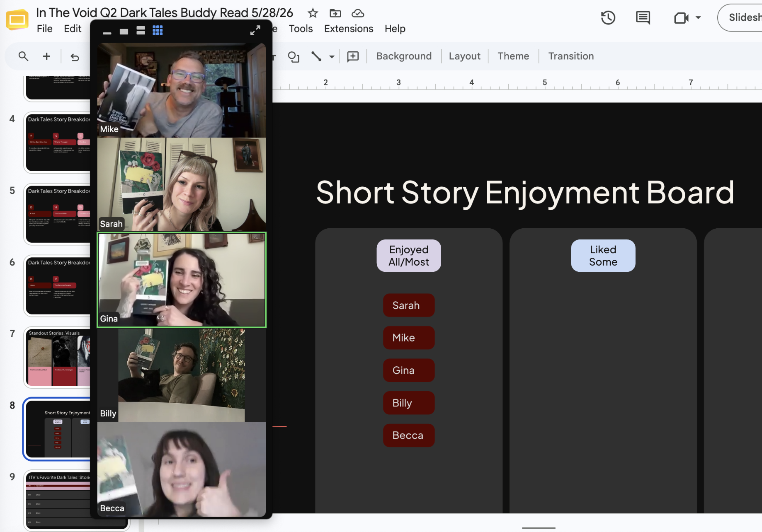Select the Billy name tag on slide
762x532 pixels.
click(409, 403)
